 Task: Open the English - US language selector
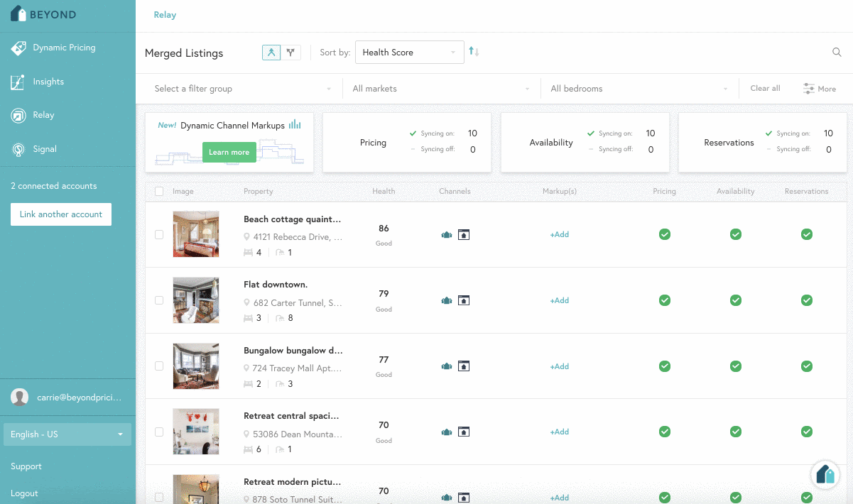click(x=67, y=434)
